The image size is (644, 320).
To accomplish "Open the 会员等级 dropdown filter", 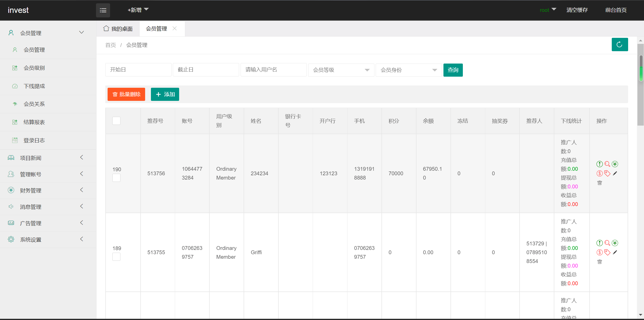I will point(341,70).
